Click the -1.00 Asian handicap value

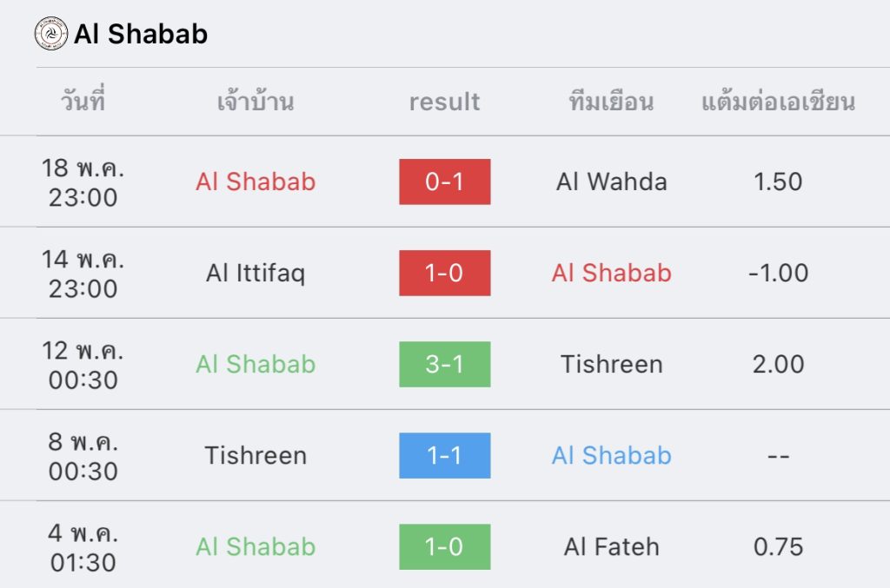778,274
